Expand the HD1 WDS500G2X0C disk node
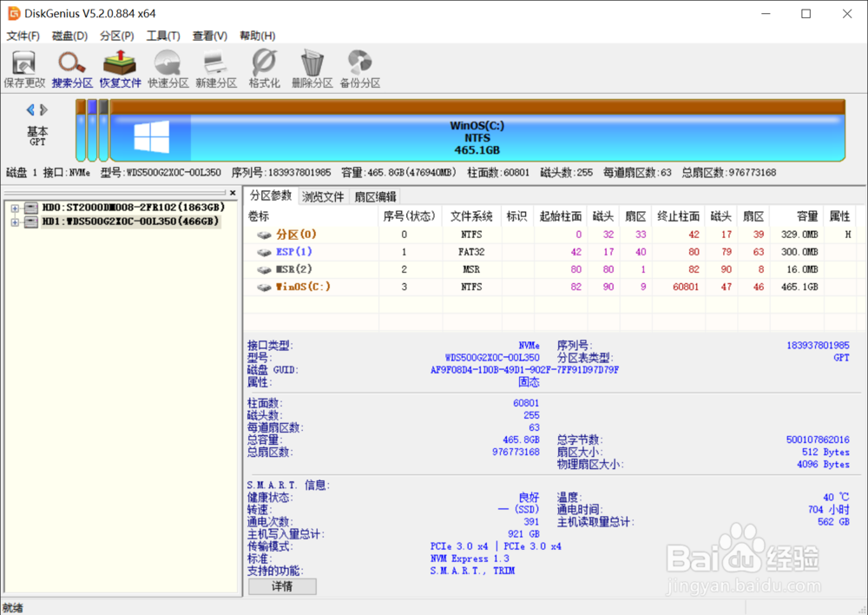868x615 pixels. (15, 222)
